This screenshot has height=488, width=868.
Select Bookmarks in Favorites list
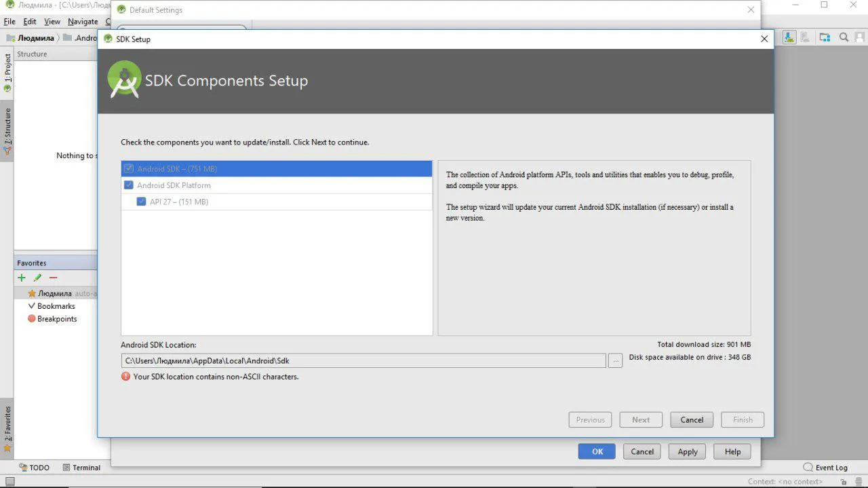(x=56, y=306)
